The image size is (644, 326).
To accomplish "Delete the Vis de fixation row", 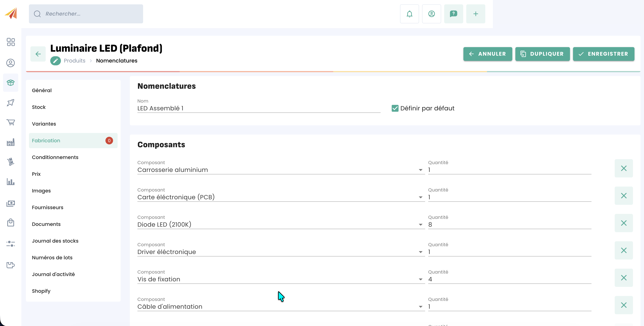I will [x=623, y=278].
